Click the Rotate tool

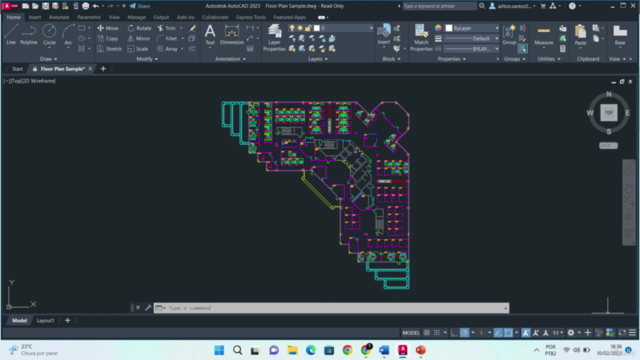click(140, 28)
